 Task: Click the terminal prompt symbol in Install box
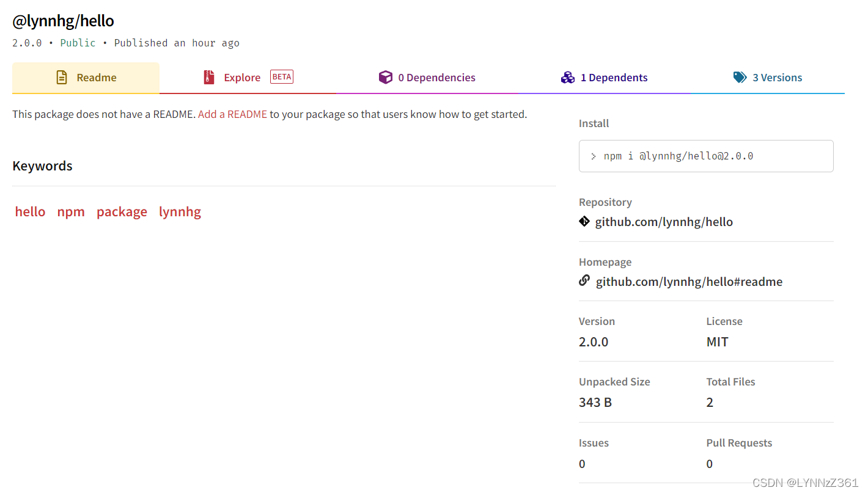(x=593, y=156)
